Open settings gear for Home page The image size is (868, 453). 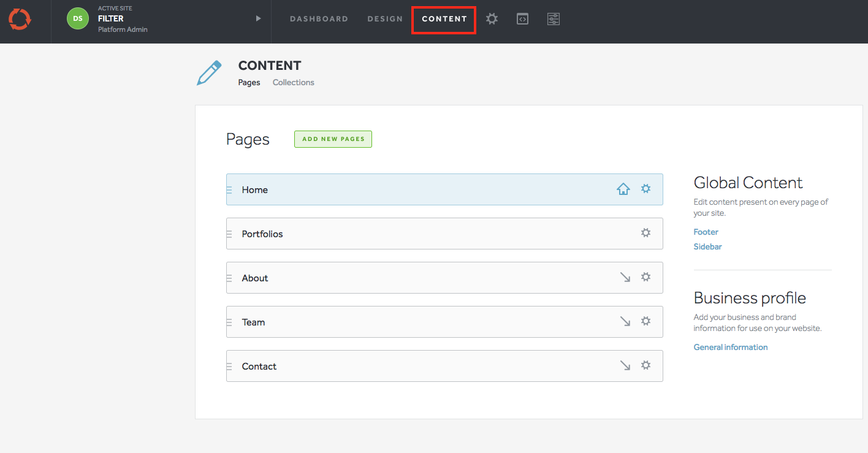[645, 189]
